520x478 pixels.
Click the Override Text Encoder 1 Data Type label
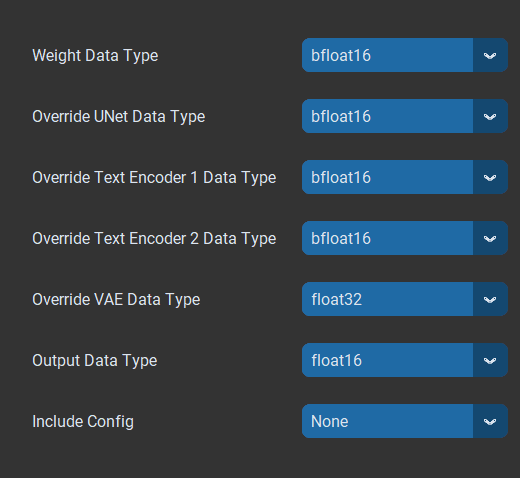click(x=154, y=178)
